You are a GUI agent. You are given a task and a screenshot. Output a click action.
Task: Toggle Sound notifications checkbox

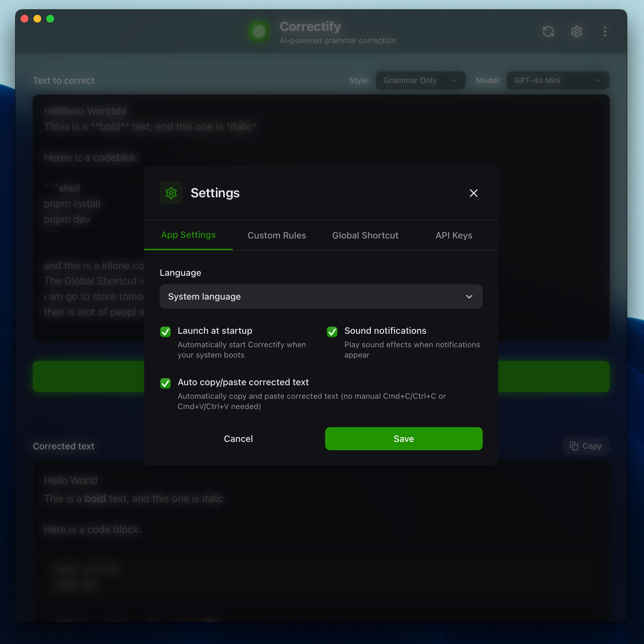(332, 332)
